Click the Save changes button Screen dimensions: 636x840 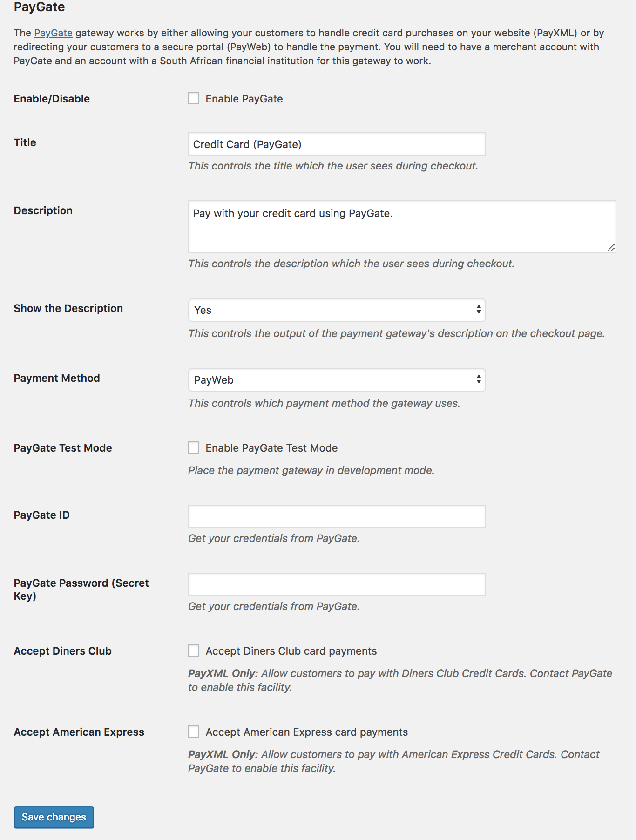tap(54, 817)
